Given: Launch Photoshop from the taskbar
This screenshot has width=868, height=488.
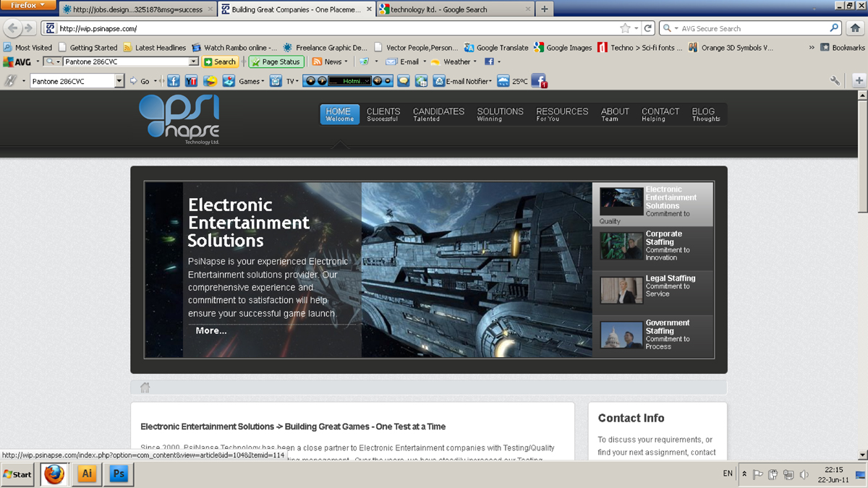Looking at the screenshot, I should 119,474.
